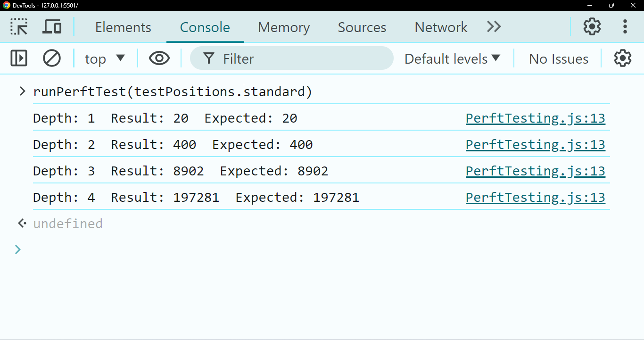Screen dimensions: 644x340
Task: Open the three-dot customize DevTools menu
Action: [x=625, y=27]
